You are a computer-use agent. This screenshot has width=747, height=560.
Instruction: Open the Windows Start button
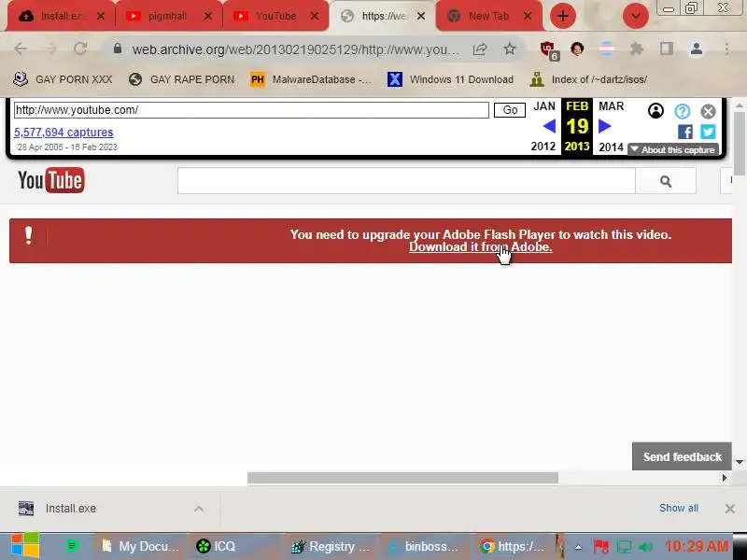25,546
